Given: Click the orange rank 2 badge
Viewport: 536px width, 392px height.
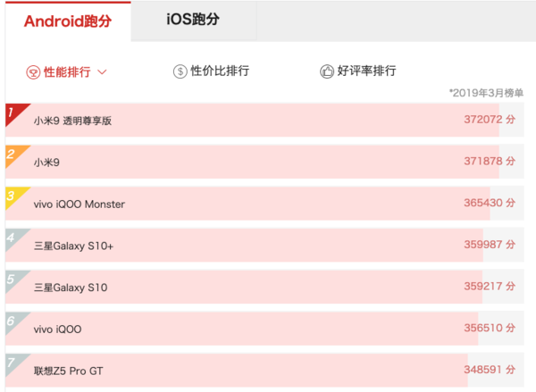Looking at the screenshot, I should tap(13, 154).
